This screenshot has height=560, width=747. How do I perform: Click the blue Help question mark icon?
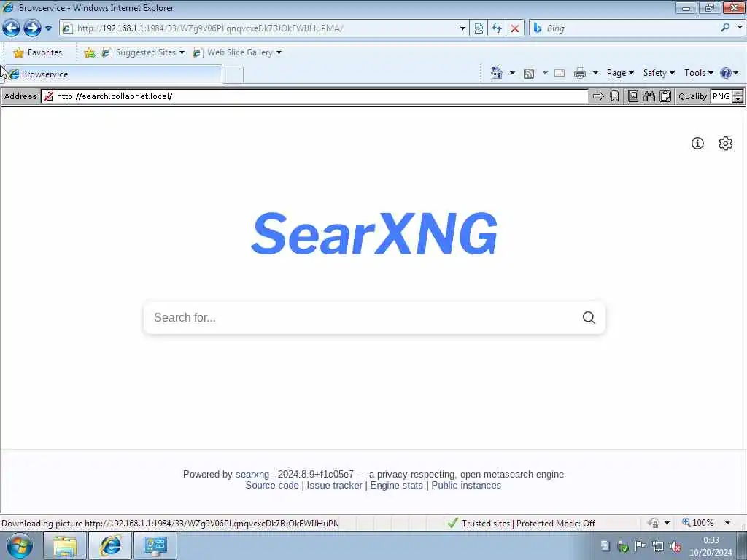(x=725, y=73)
